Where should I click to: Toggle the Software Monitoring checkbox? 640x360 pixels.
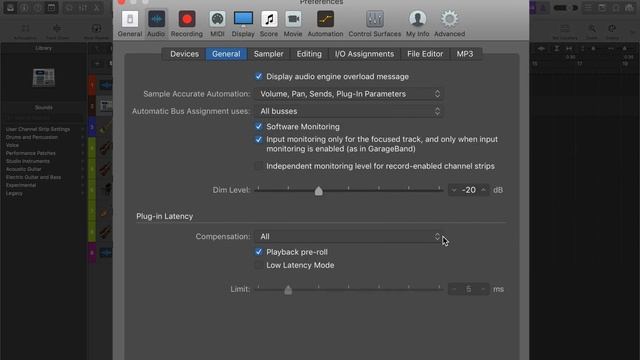point(259,127)
